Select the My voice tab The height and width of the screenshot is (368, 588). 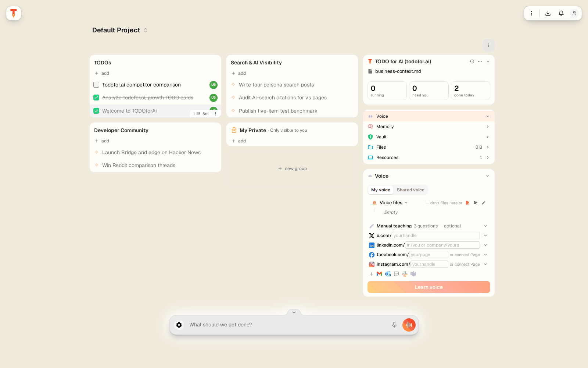point(381,190)
